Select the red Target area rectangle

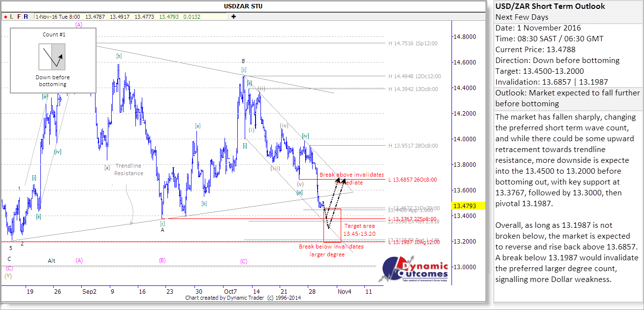(x=332, y=225)
